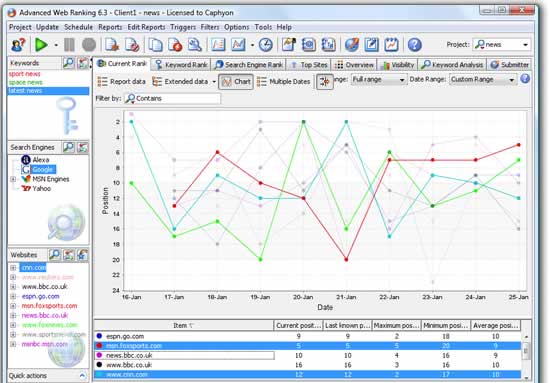Click the stop circle icon in toolbar

point(89,45)
